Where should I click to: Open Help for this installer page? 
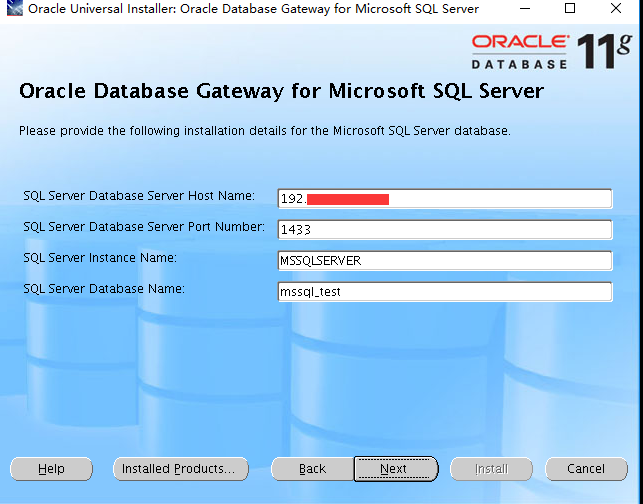click(x=51, y=468)
